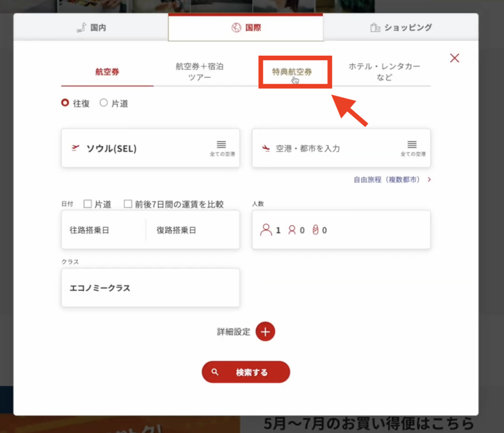Screen dimensions: 504x433
Task: Select the 国際 international tab
Action: (246, 28)
